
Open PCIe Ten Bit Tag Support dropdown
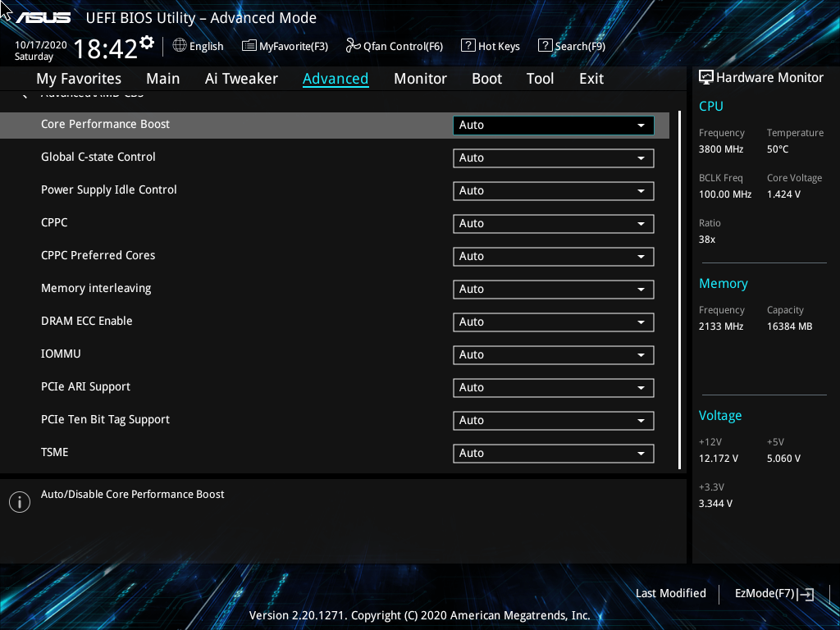click(x=554, y=421)
